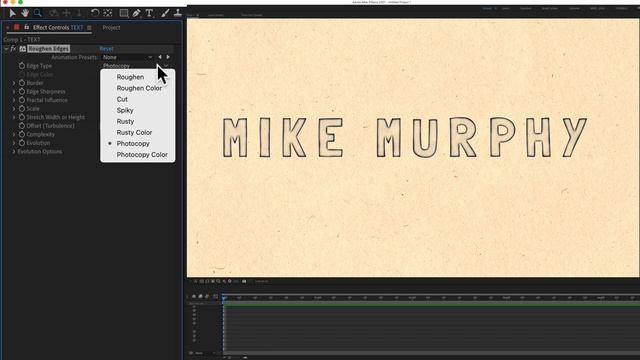This screenshot has height=360, width=640.
Task: Toggle the Scale stopwatch
Action: coord(22,109)
